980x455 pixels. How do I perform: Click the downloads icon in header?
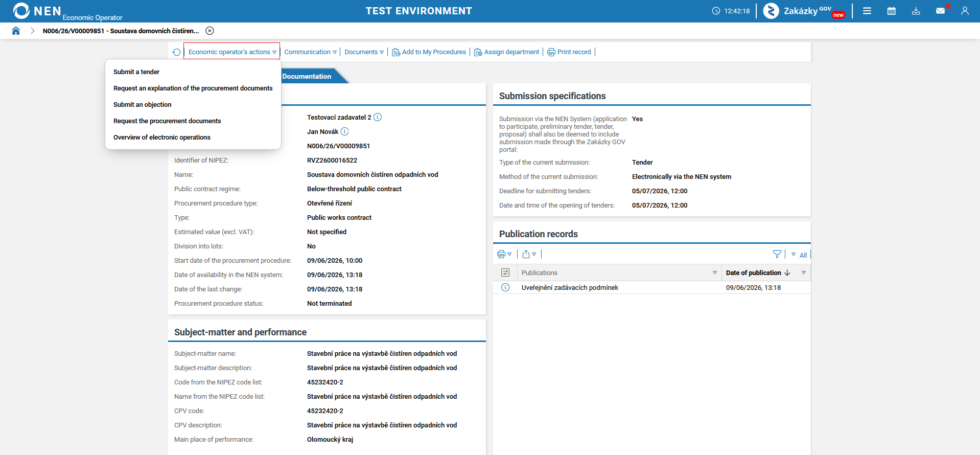(916, 11)
